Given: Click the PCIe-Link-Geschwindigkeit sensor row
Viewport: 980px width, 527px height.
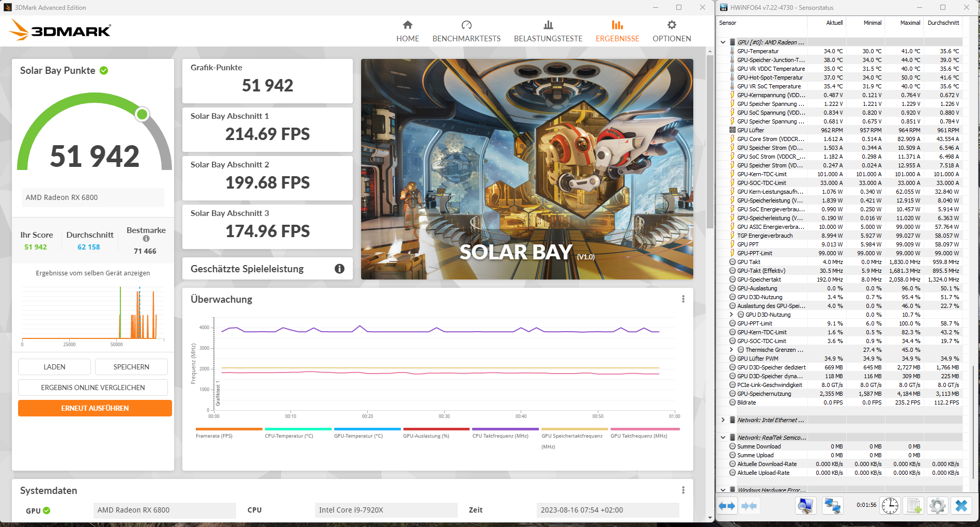Looking at the screenshot, I should coord(845,385).
